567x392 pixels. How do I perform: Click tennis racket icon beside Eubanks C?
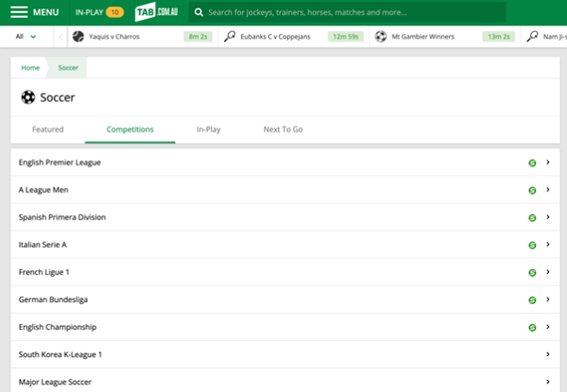(230, 37)
